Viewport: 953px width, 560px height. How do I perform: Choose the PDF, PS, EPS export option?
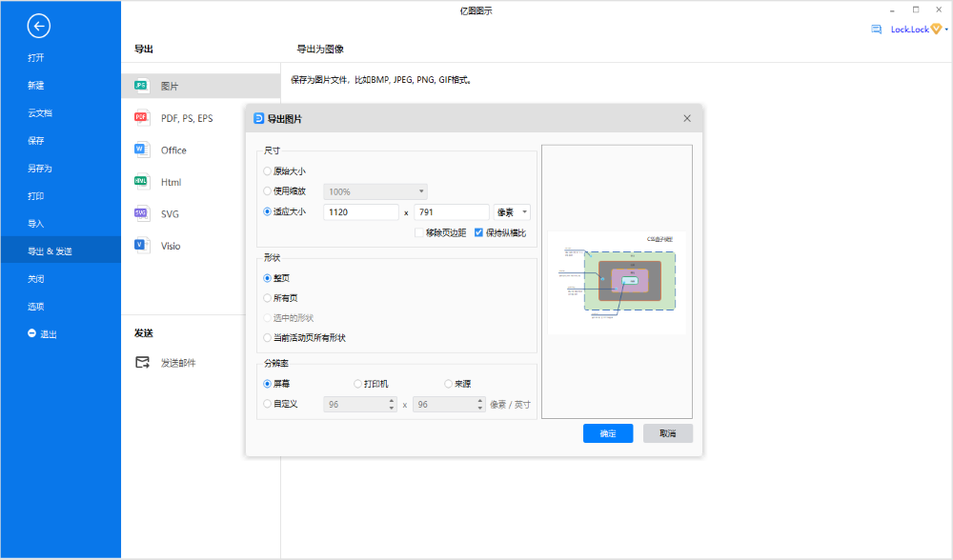pos(187,118)
